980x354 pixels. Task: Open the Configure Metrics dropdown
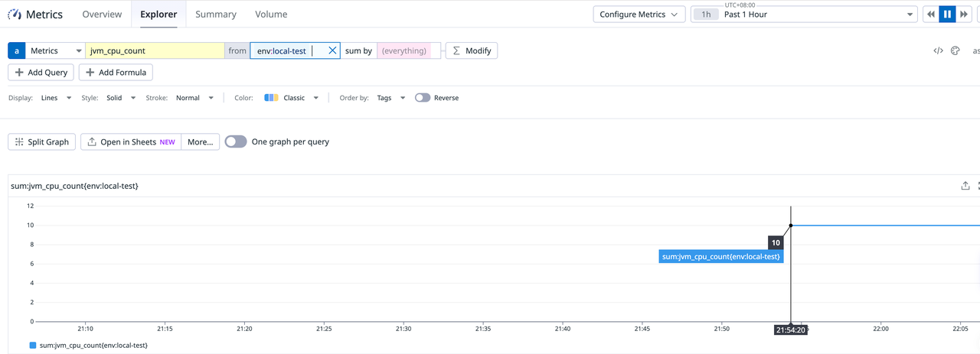[x=639, y=15]
